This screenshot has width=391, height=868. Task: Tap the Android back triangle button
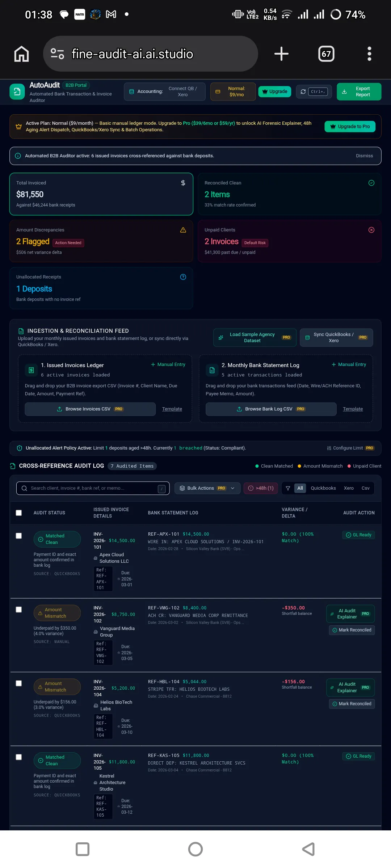(308, 849)
